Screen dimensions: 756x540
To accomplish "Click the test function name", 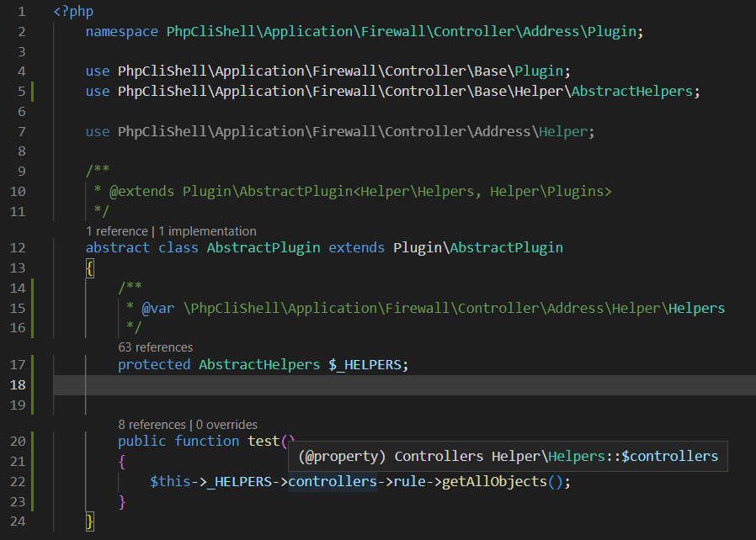I will coord(264,442).
